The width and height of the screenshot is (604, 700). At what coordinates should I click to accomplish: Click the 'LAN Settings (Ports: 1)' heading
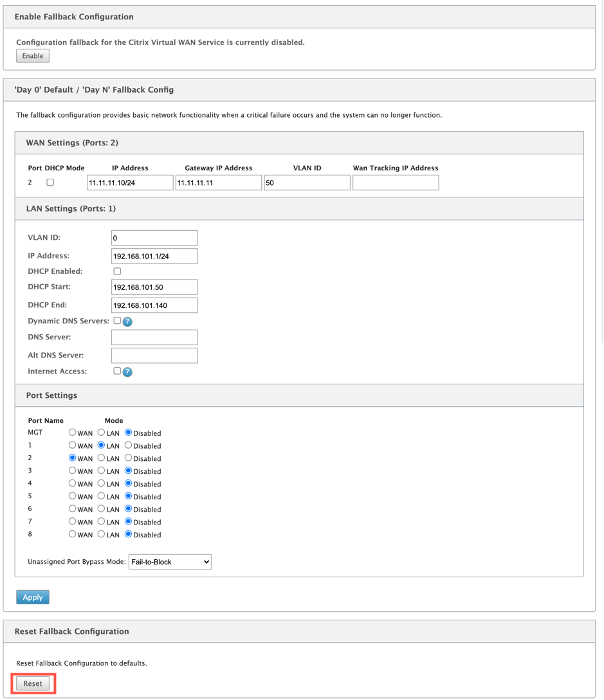(x=71, y=208)
